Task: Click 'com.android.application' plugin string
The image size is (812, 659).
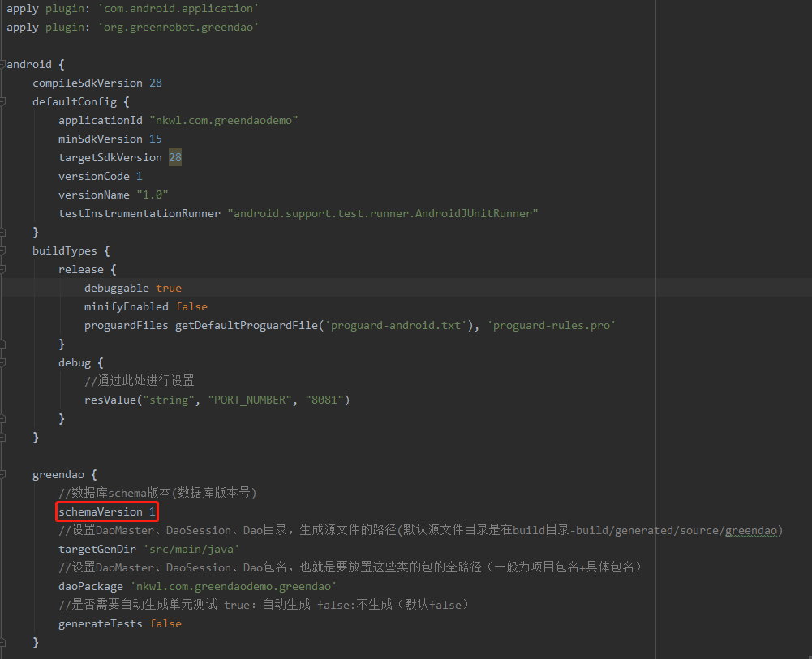Action: click(x=178, y=9)
